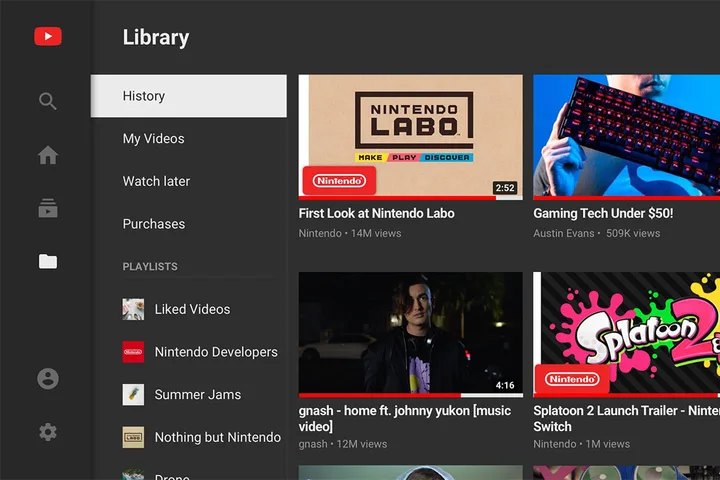Click the Nintendo Labo watch progress bar
Image resolution: width=720 pixels, height=480 pixels.
411,198
